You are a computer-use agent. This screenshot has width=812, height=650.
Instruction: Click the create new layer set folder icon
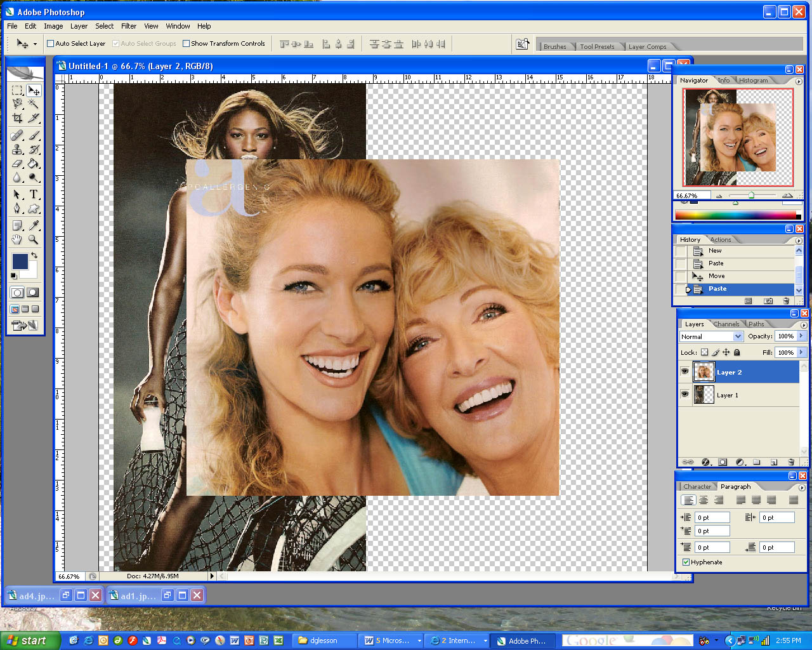point(757,462)
